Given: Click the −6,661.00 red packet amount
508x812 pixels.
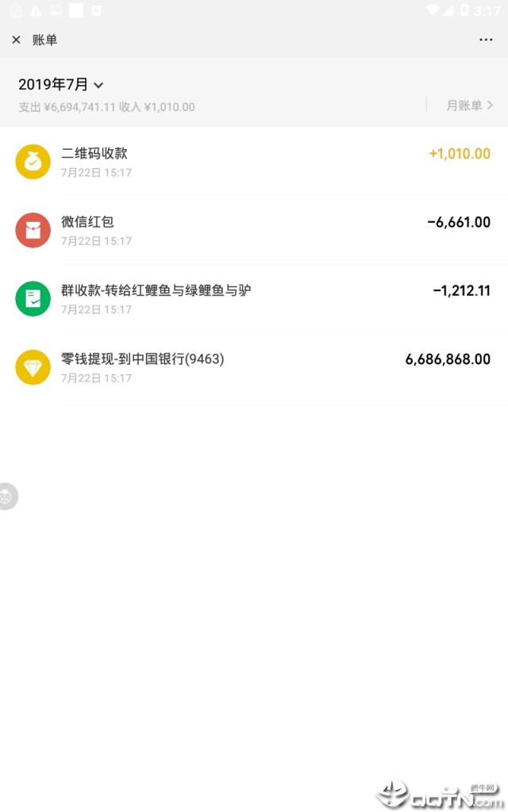Looking at the screenshot, I should (x=459, y=223).
